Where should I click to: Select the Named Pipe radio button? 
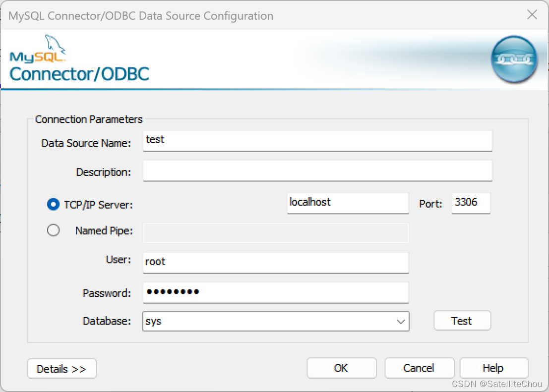point(53,229)
